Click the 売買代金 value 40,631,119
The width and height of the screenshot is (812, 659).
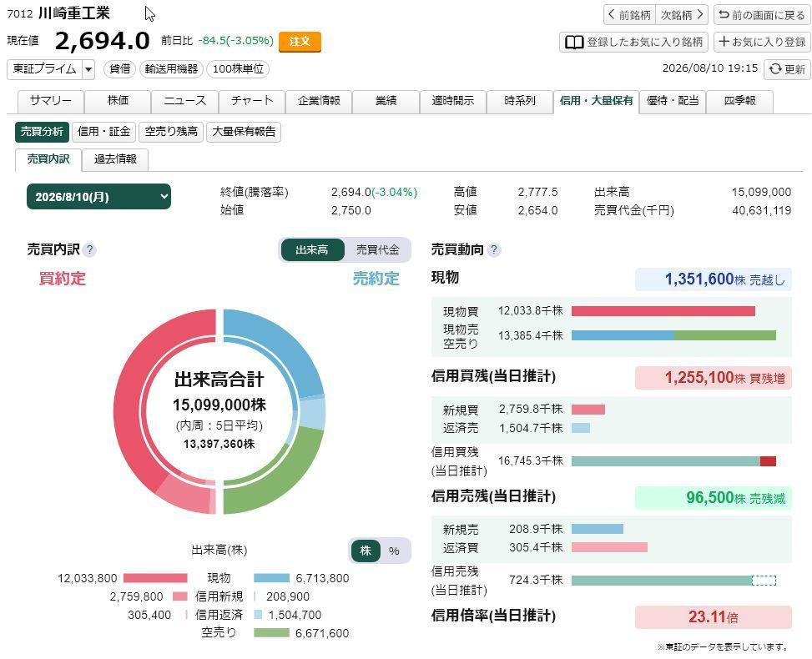761,211
